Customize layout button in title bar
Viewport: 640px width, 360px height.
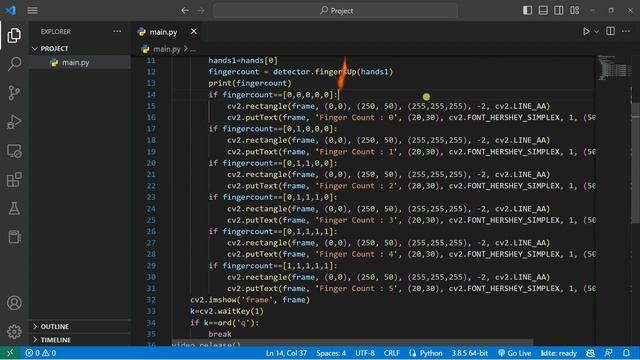click(574, 11)
